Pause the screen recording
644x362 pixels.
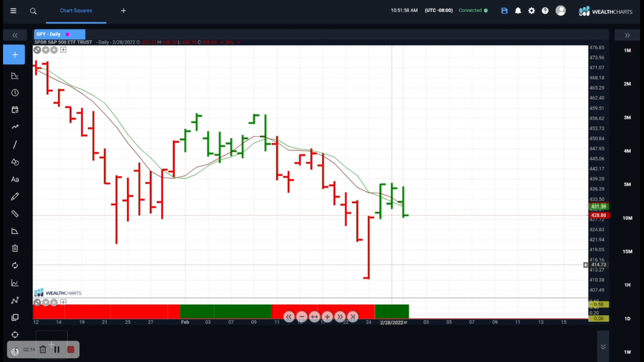57,350
